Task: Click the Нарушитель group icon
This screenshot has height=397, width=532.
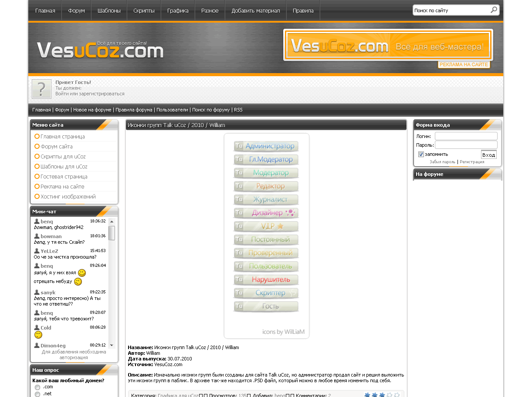Action: click(x=266, y=279)
